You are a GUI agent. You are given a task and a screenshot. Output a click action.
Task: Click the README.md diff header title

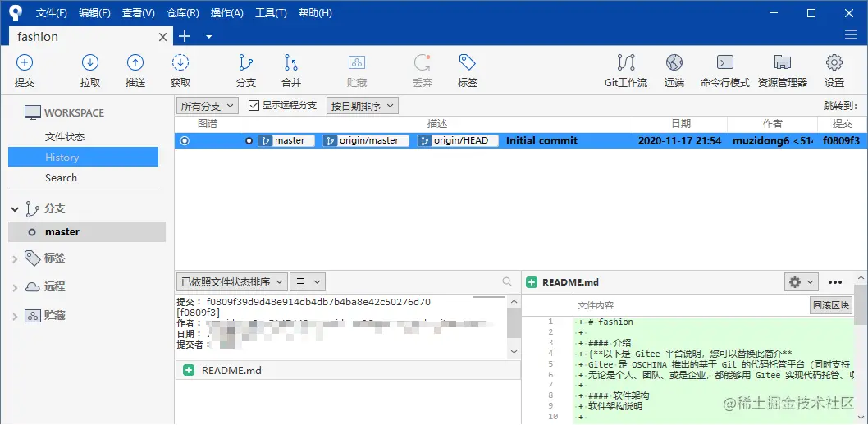570,282
